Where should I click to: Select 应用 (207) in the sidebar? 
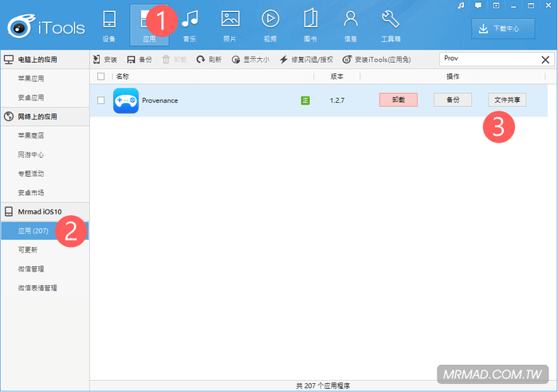click(x=33, y=230)
